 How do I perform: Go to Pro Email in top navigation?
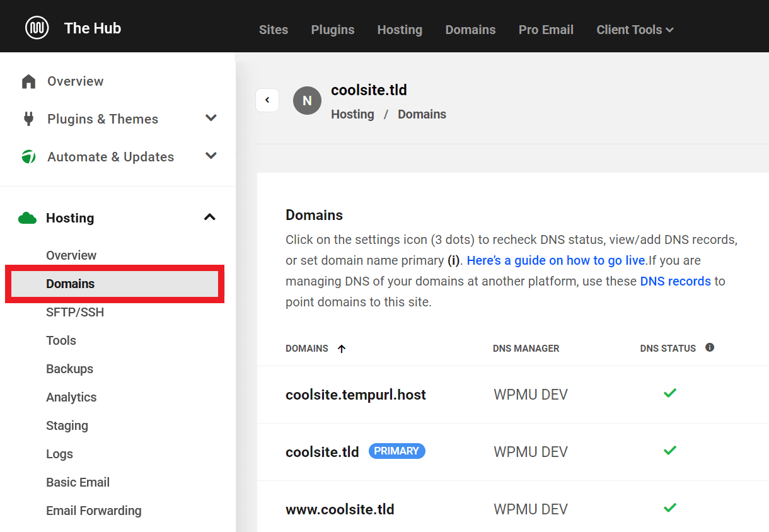(x=546, y=30)
